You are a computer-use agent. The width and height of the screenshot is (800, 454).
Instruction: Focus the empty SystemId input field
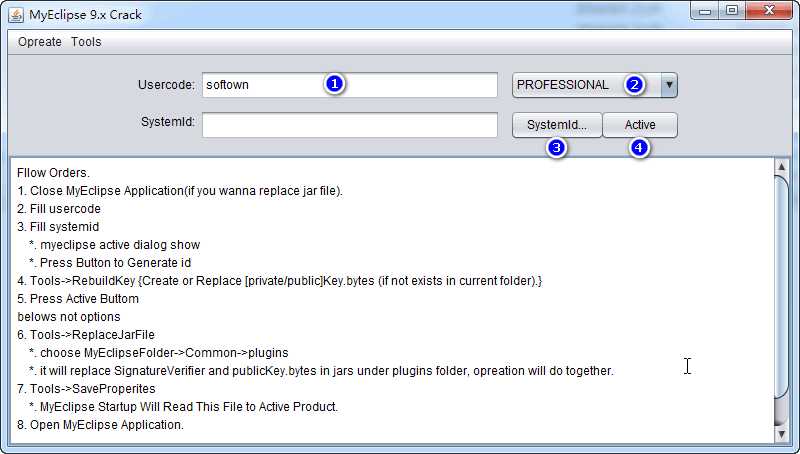tap(349, 125)
